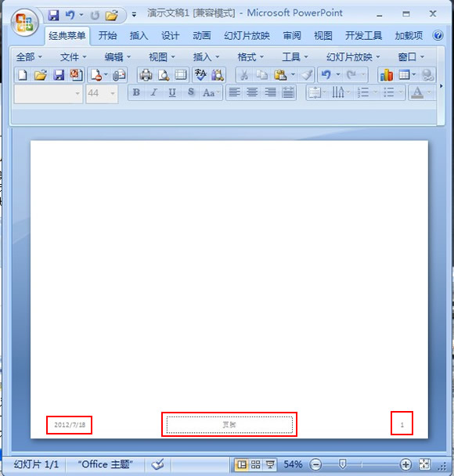The image size is (454, 476).
Task: Expand the 格式 classic menu
Action: coord(250,57)
